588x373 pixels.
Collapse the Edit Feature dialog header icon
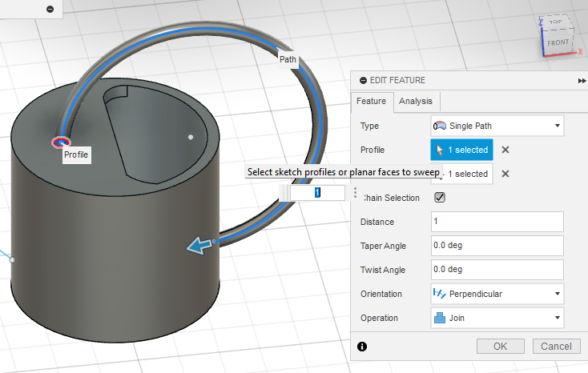click(x=363, y=81)
